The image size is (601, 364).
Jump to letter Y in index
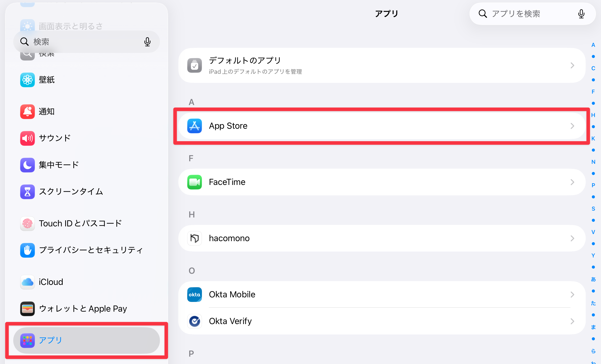click(593, 256)
